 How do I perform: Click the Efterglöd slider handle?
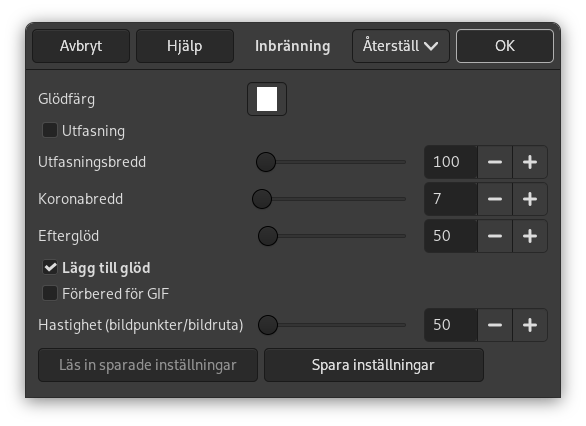268,236
